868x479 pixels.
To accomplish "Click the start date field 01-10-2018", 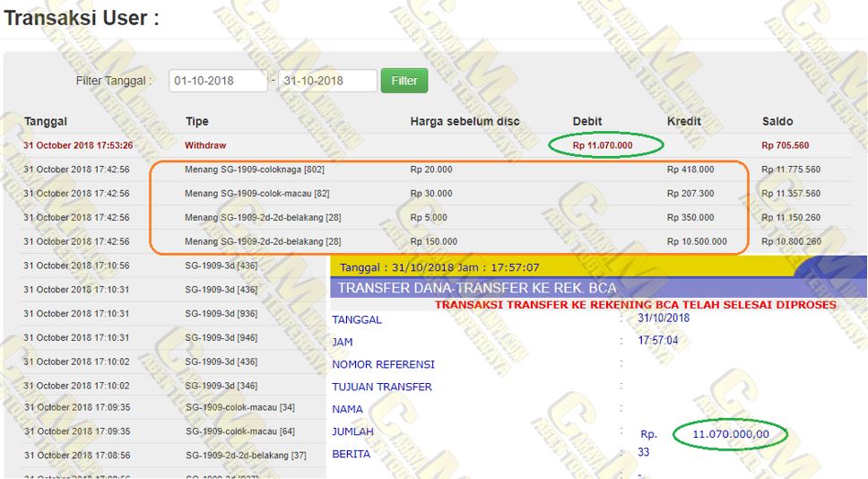I will 218,81.
